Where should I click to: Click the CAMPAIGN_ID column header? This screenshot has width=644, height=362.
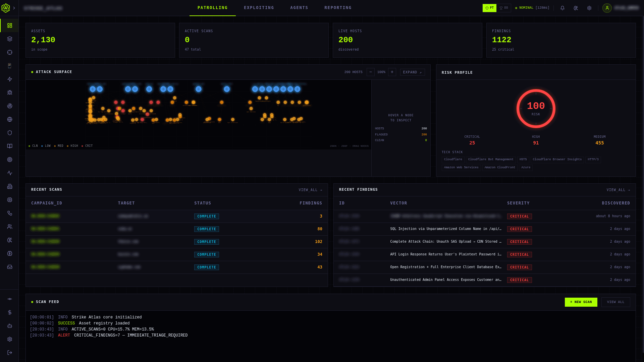pos(47,203)
